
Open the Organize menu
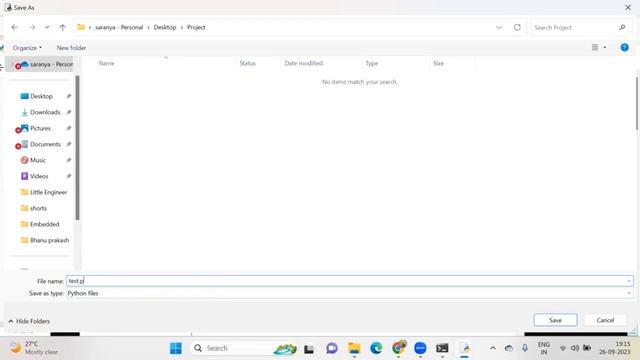point(27,48)
